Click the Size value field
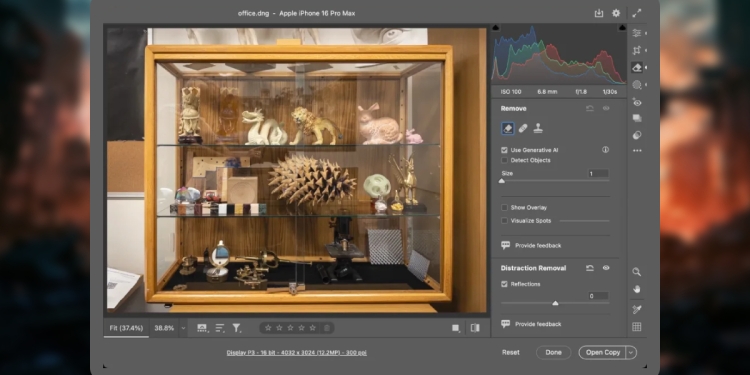This screenshot has height=375, width=750. pyautogui.click(x=598, y=174)
